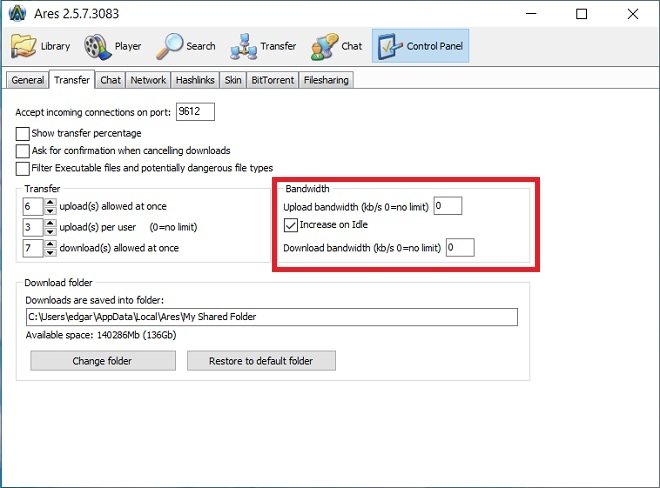Image resolution: width=660 pixels, height=488 pixels.
Task: Decrease uploads allowed at once
Action: point(50,211)
